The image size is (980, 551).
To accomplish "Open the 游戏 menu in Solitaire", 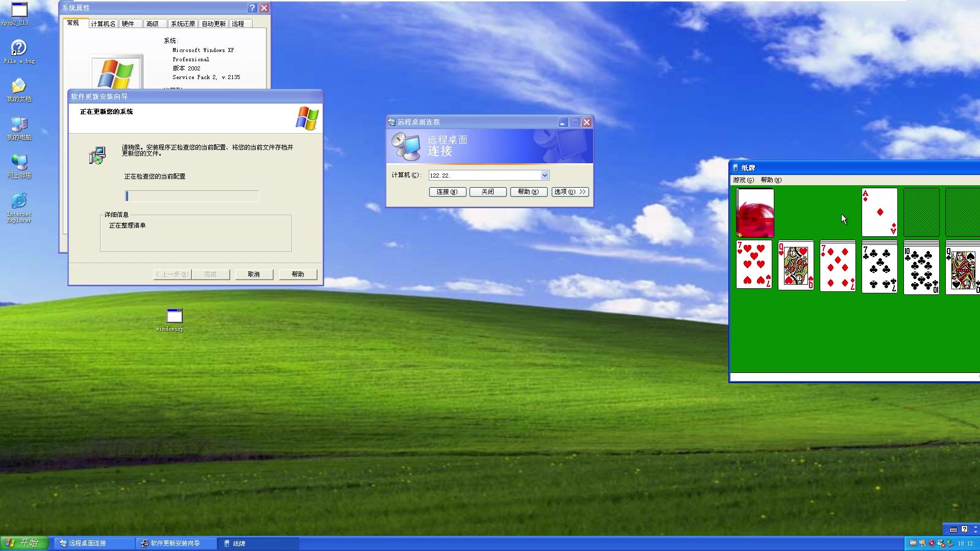I will click(x=743, y=180).
